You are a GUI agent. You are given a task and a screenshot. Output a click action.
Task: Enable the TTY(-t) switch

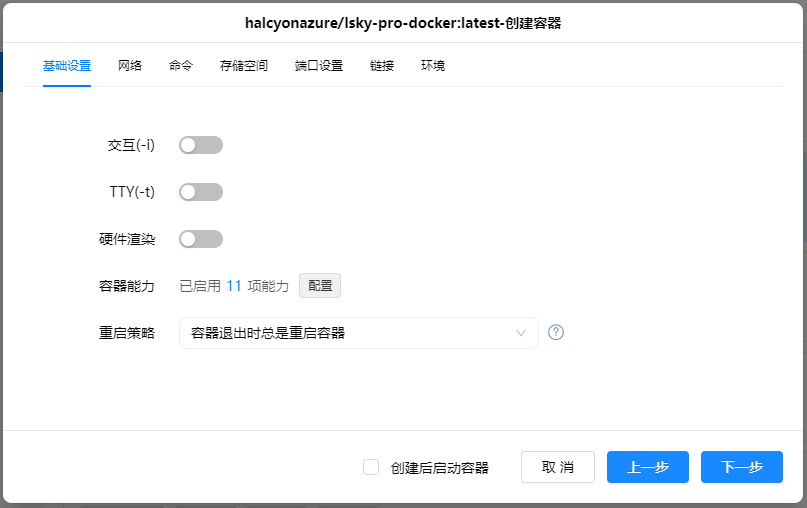pos(200,192)
